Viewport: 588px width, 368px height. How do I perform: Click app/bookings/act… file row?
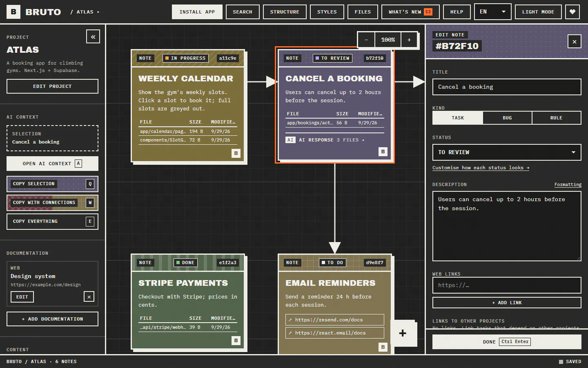click(x=335, y=123)
